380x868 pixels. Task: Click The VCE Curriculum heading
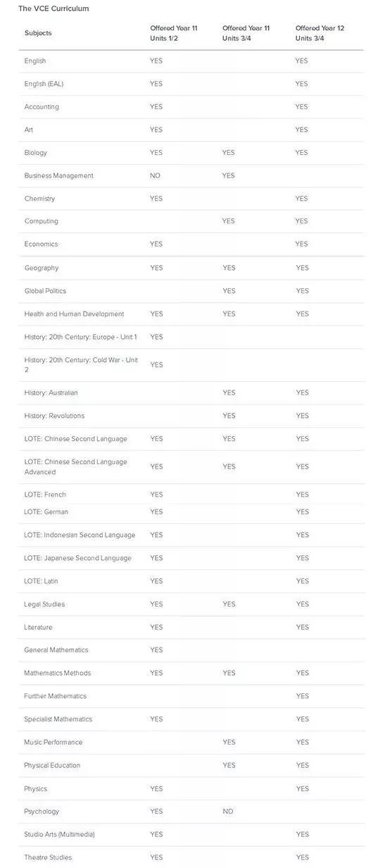(53, 8)
